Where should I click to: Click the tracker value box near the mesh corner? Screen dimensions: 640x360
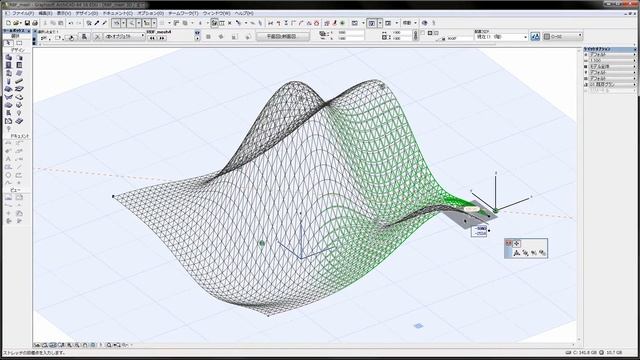[479, 231]
